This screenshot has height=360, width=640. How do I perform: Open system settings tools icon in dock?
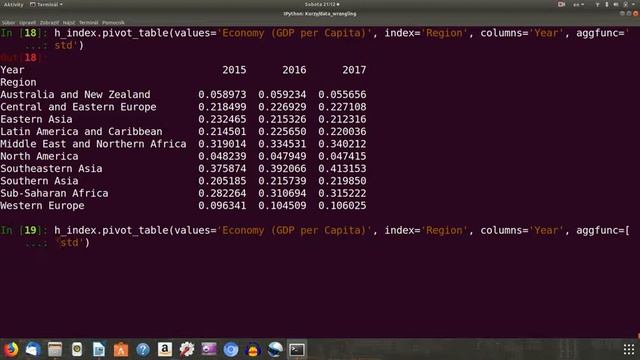(x=187, y=349)
